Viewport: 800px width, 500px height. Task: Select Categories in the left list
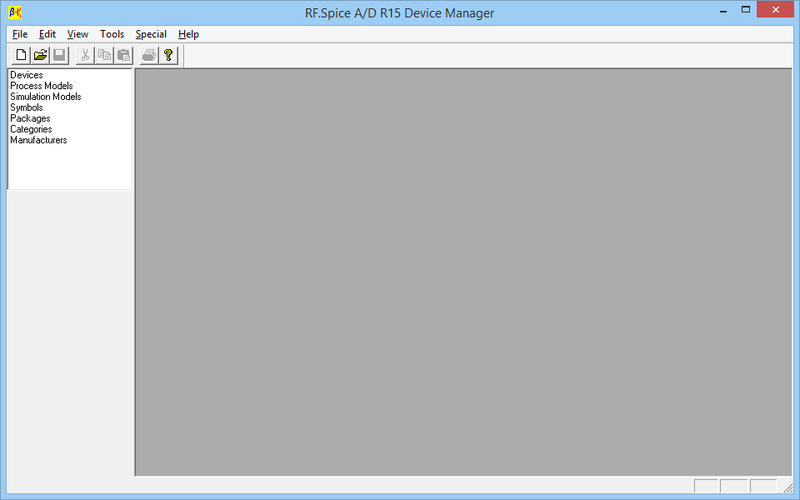tap(31, 129)
